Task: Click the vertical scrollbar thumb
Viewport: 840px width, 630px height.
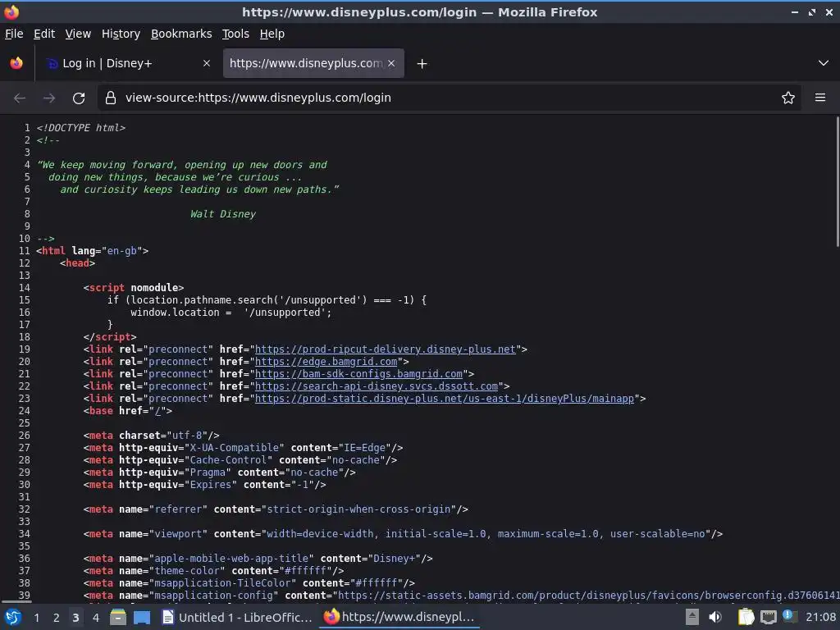Action: (x=837, y=182)
